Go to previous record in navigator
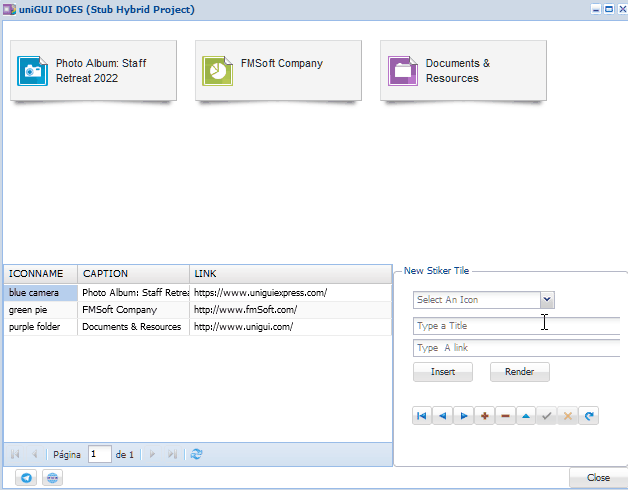 443,416
